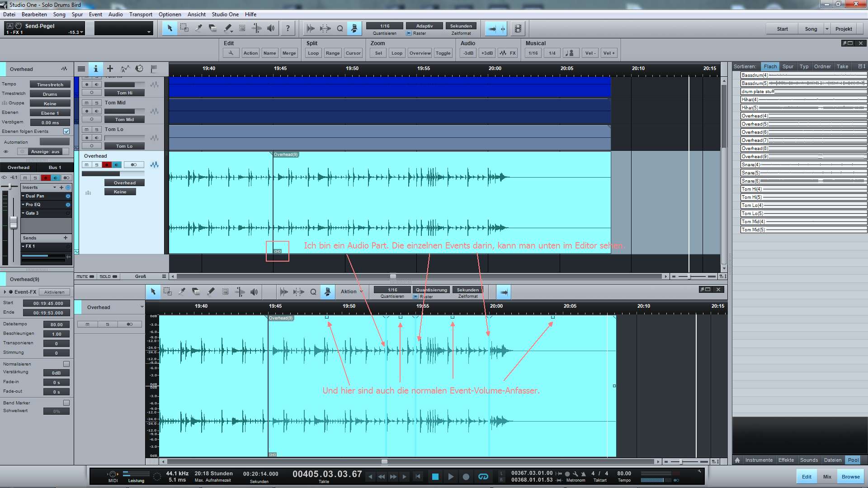Screen dimensions: 868x488
Task: Open the track list icon
Action: pyautogui.click(x=81, y=69)
